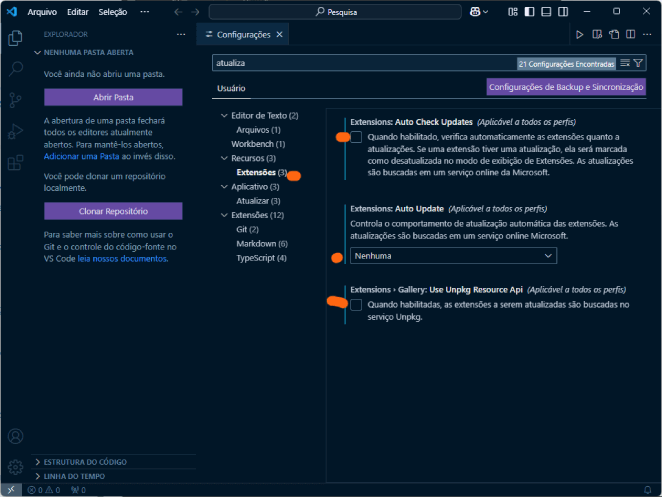Follow the Adicionar uma Pasta link

(x=81, y=156)
